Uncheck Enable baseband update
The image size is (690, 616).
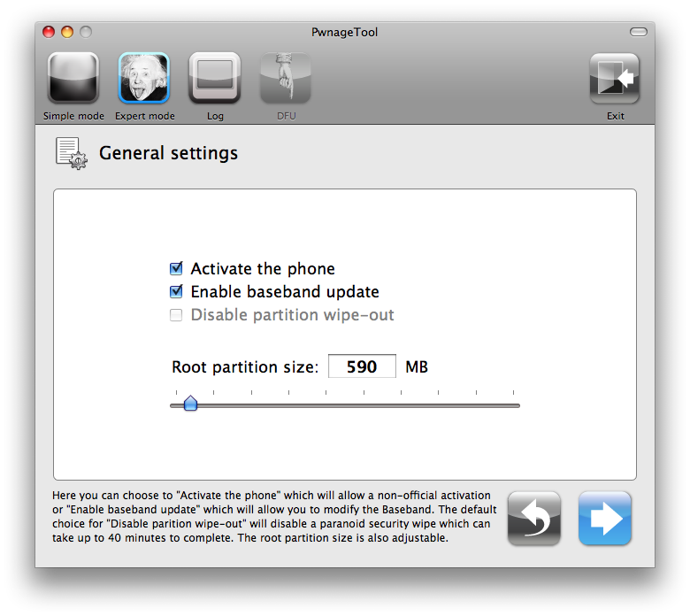point(176,291)
